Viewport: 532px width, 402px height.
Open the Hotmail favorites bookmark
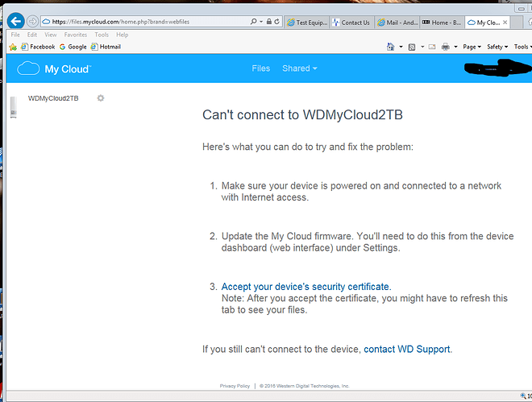[x=106, y=47]
